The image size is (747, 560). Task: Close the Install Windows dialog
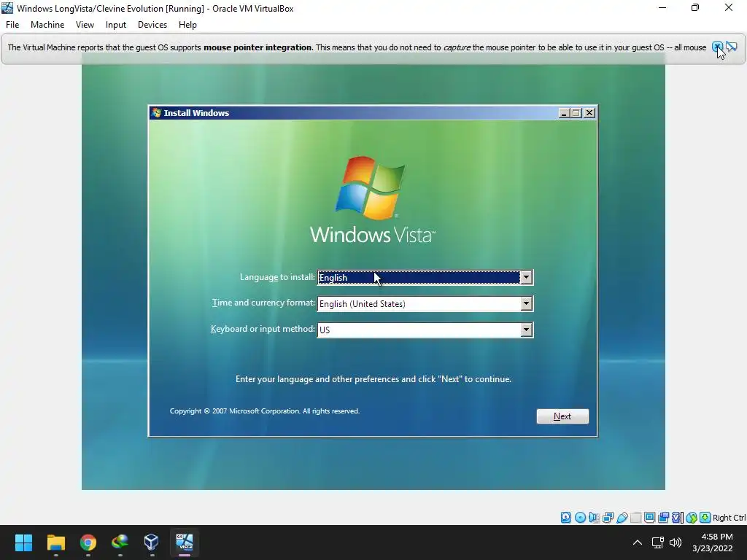tap(589, 113)
